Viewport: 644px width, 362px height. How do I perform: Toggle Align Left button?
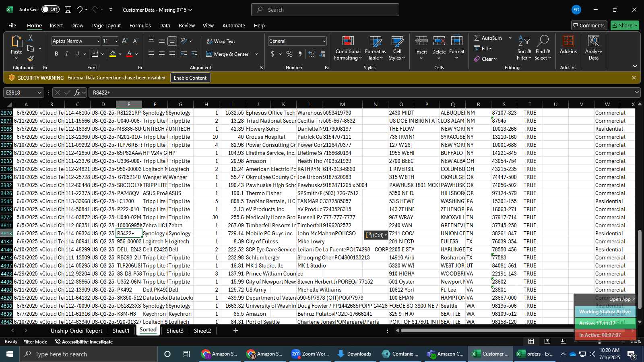pyautogui.click(x=151, y=54)
